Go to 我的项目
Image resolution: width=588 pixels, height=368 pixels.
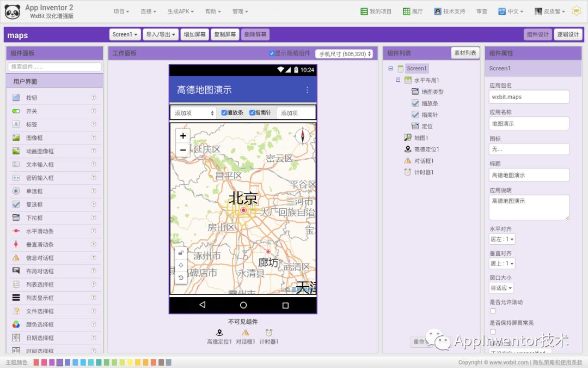click(376, 11)
